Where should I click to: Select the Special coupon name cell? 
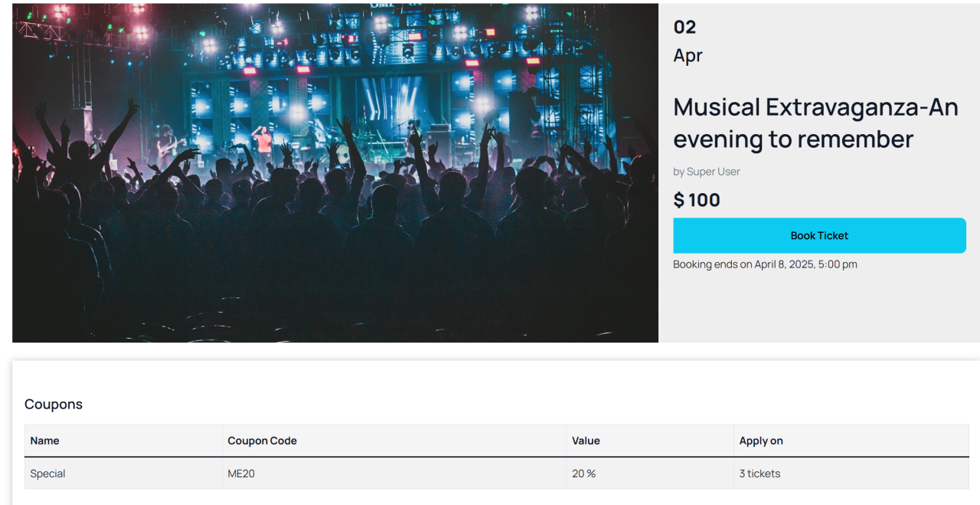[47, 474]
